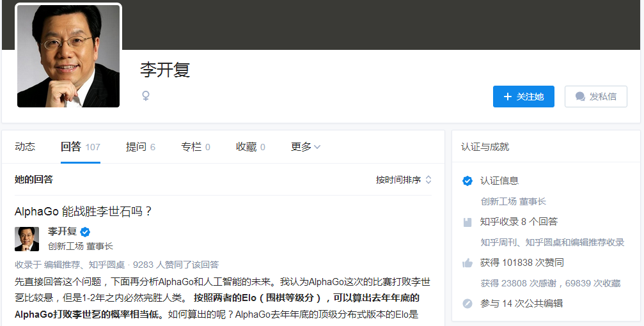Click the 认证与成就 panel heading
The height and width of the screenshot is (326, 644).
pos(485,147)
